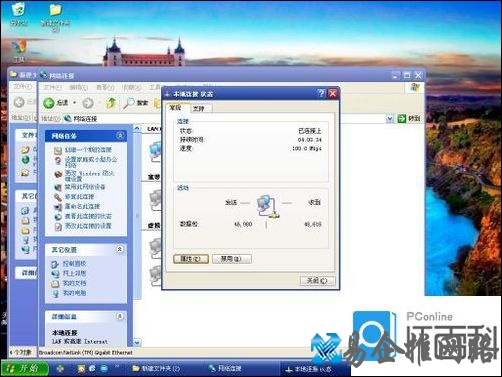Image resolution: width=502 pixels, height=377 pixels.
Task: Click the Close button at dialog bottom
Action: [317, 281]
